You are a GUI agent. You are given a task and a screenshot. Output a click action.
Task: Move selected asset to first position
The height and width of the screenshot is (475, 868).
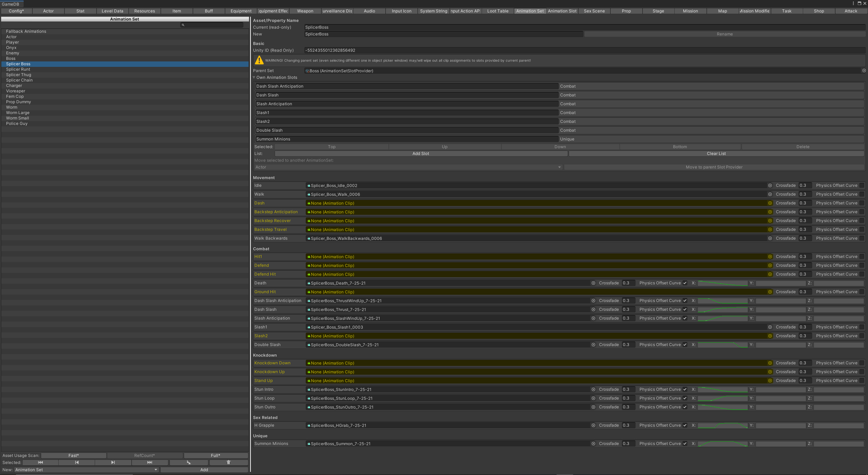coord(40,463)
